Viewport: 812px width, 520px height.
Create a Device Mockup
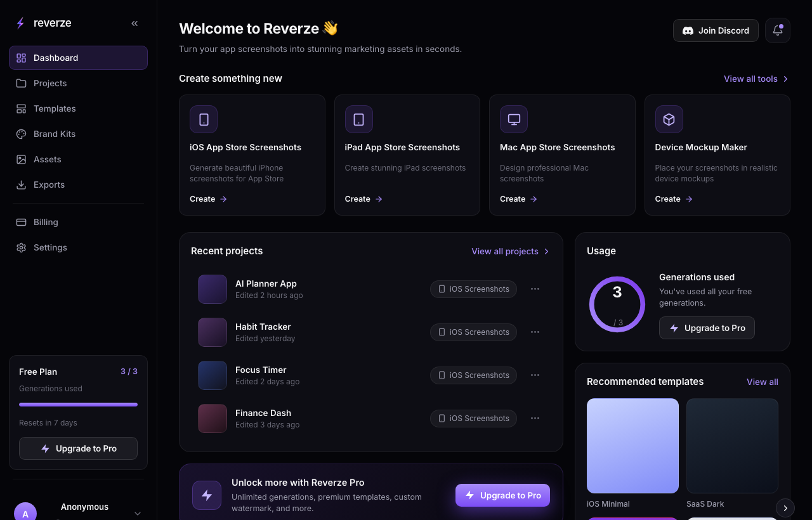[x=674, y=199]
